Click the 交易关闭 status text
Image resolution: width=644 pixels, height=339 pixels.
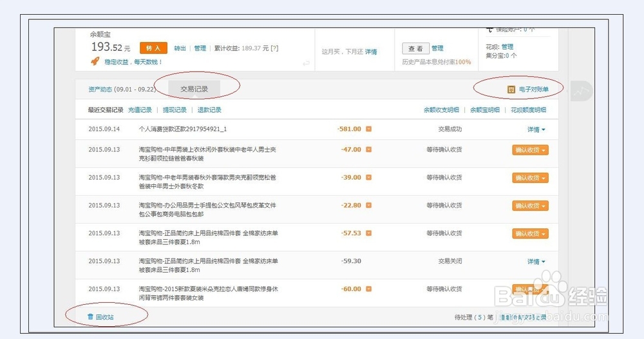450,261
